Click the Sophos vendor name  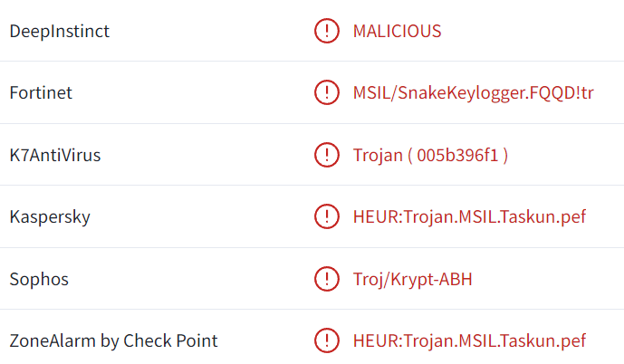point(39,279)
